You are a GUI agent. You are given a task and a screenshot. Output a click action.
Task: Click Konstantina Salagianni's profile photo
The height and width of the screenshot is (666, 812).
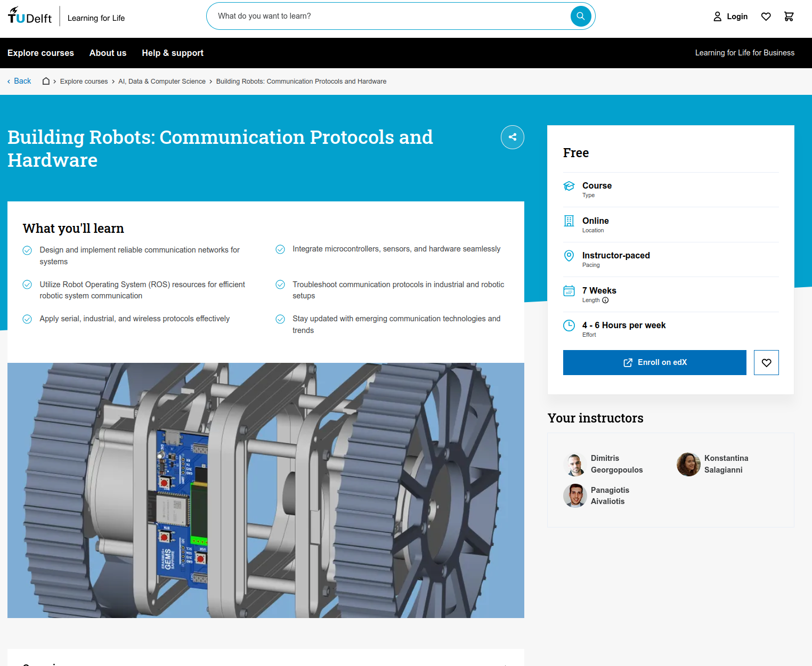(688, 464)
